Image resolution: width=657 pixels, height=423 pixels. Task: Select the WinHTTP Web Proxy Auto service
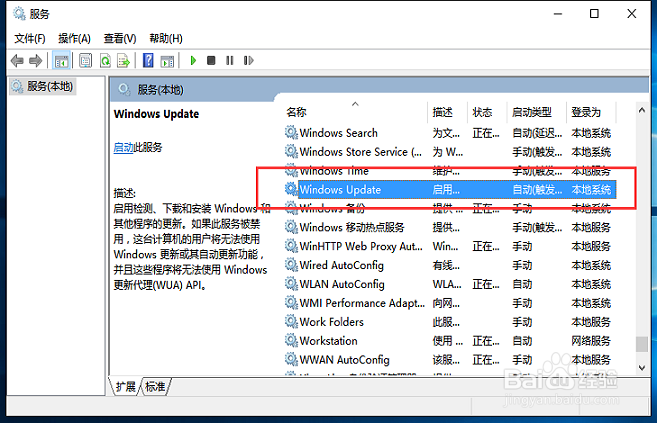450,246
